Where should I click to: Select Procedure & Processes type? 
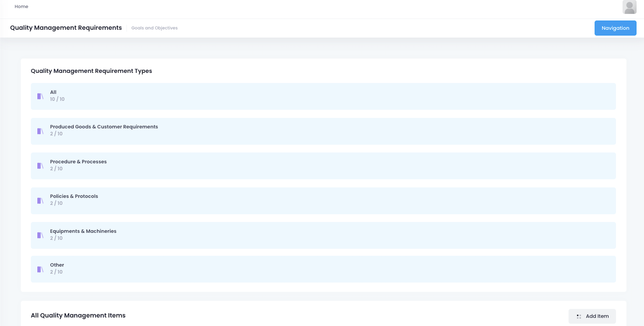[78, 162]
